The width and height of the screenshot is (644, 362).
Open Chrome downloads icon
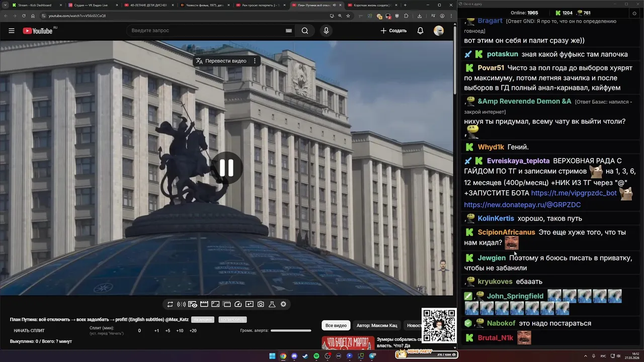(x=420, y=16)
